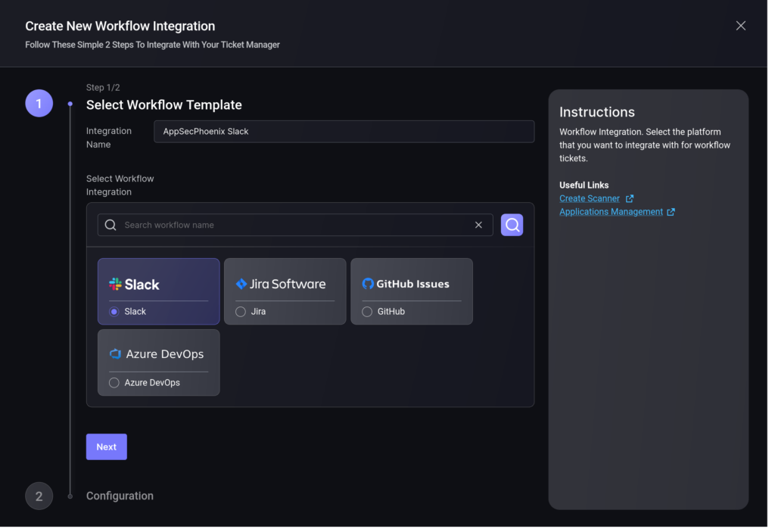Click the Step 1/2 label
Viewport: 775px width, 532px height.
(x=104, y=88)
